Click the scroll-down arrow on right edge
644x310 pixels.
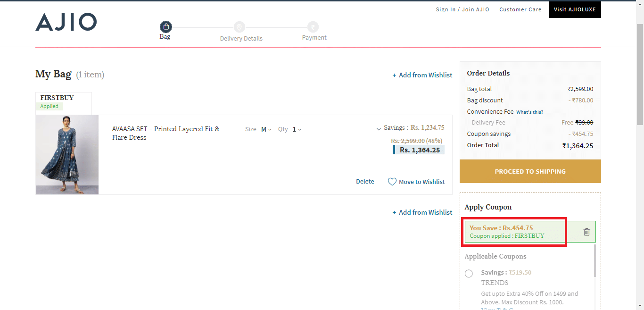click(x=640, y=305)
